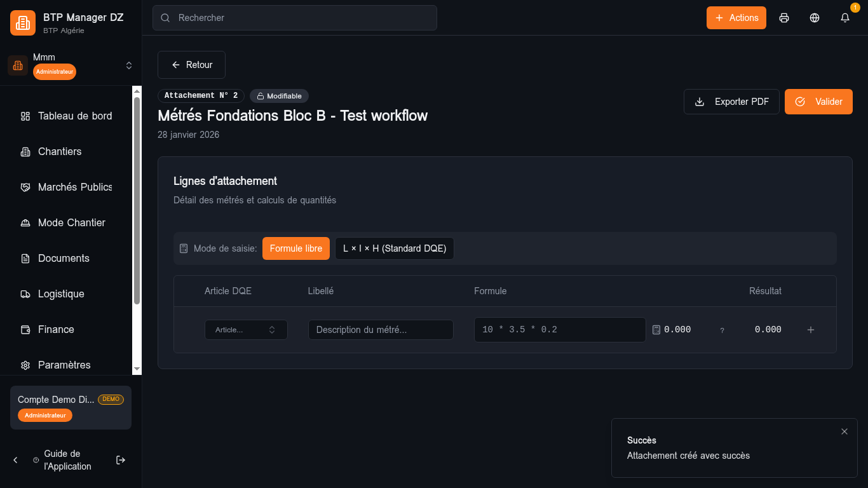Click the printer icon in top bar

click(x=784, y=18)
